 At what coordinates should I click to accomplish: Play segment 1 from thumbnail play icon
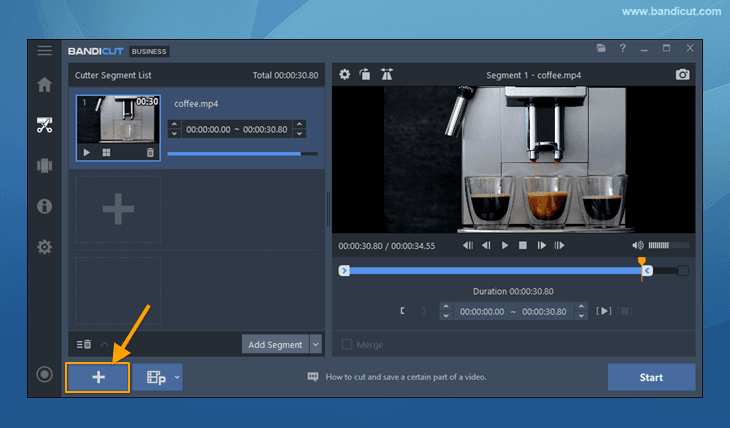tap(87, 152)
